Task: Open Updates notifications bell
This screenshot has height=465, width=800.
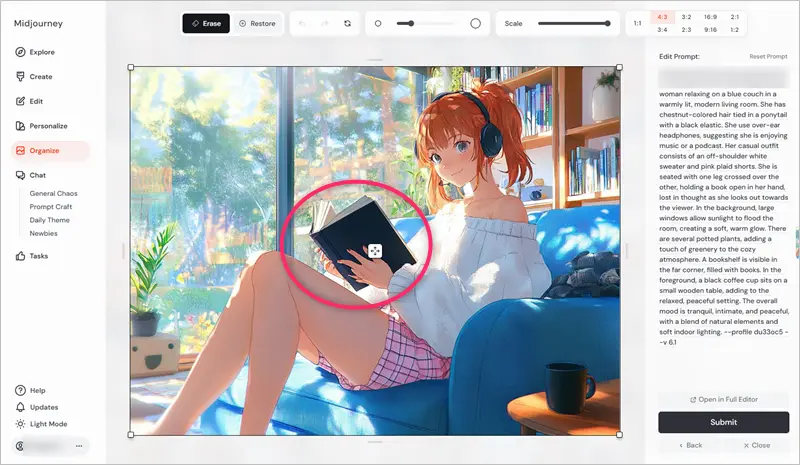Action: pyautogui.click(x=43, y=407)
